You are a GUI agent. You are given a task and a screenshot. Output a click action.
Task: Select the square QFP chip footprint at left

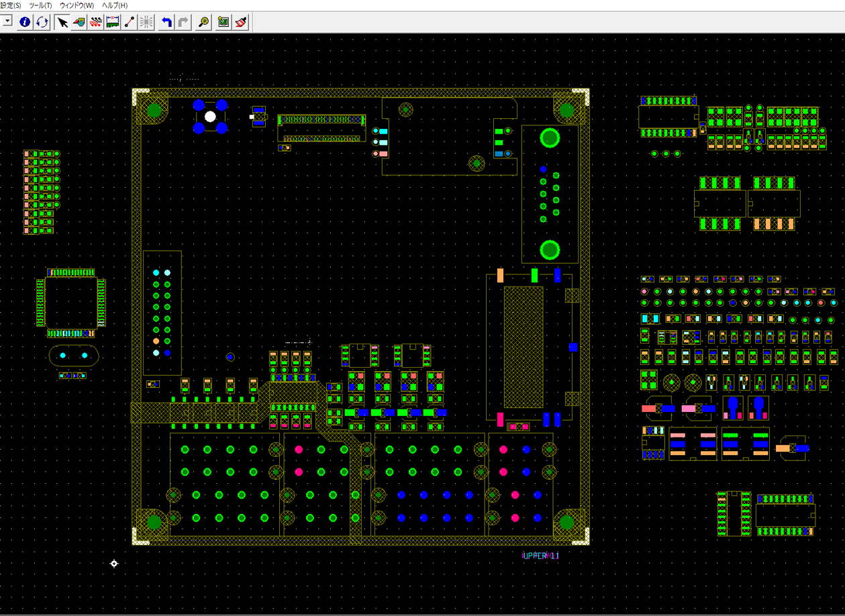pos(70,303)
